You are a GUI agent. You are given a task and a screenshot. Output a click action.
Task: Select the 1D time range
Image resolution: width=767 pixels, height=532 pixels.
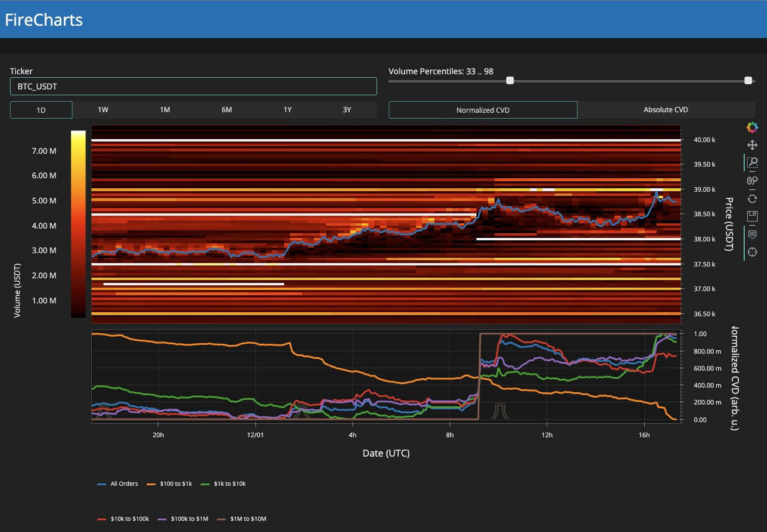click(x=41, y=110)
